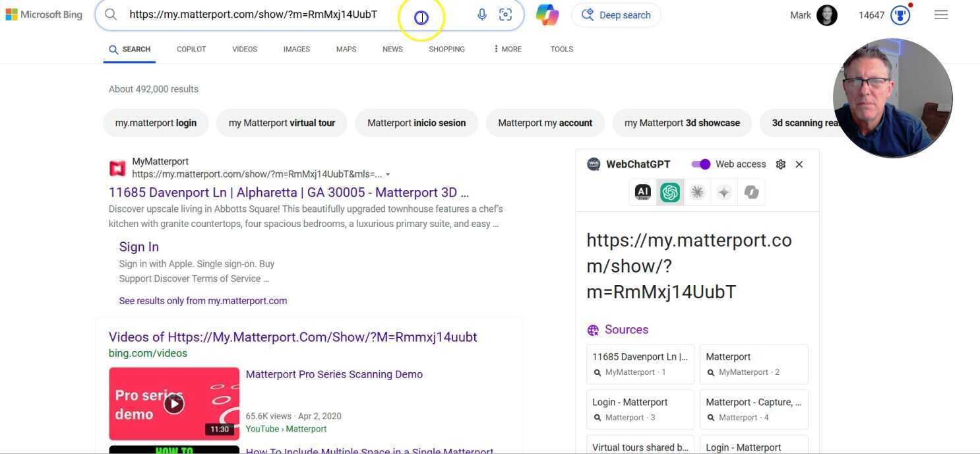980x454 pixels.
Task: Select the Gemini sparkle model icon
Action: point(724,192)
